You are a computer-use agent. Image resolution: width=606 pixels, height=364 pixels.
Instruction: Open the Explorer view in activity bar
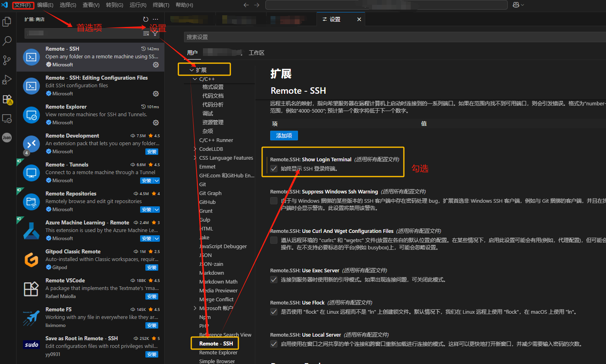(7, 21)
